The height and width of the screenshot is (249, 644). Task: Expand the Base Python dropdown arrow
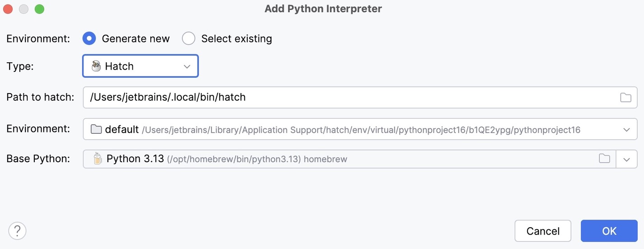626,159
